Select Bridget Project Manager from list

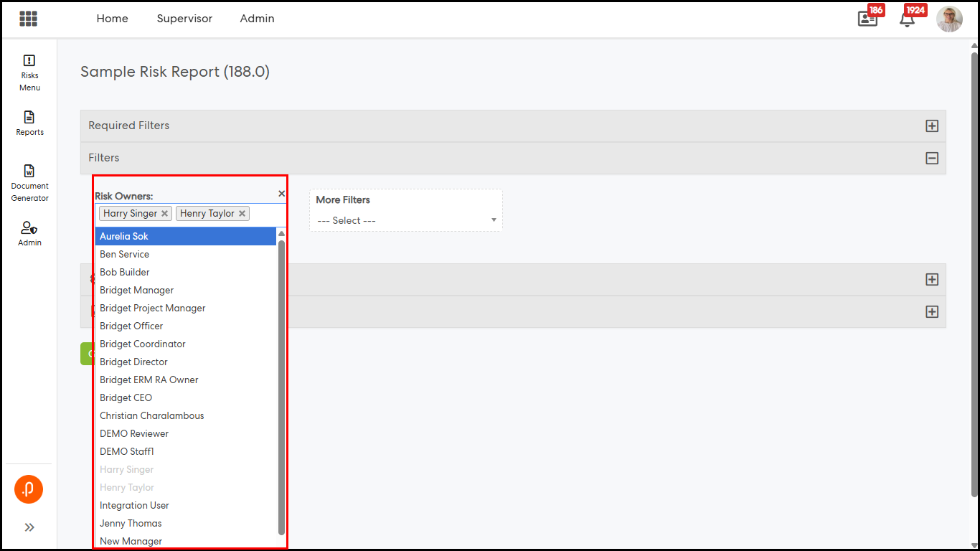tap(153, 308)
